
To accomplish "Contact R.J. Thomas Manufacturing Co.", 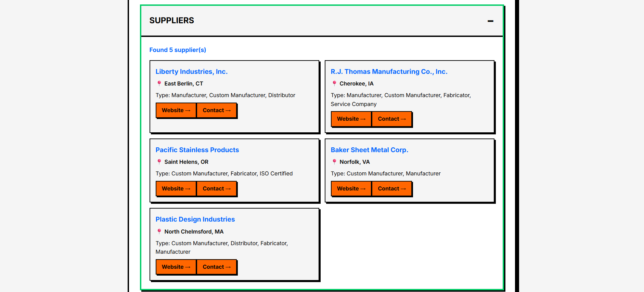I will pyautogui.click(x=392, y=119).
